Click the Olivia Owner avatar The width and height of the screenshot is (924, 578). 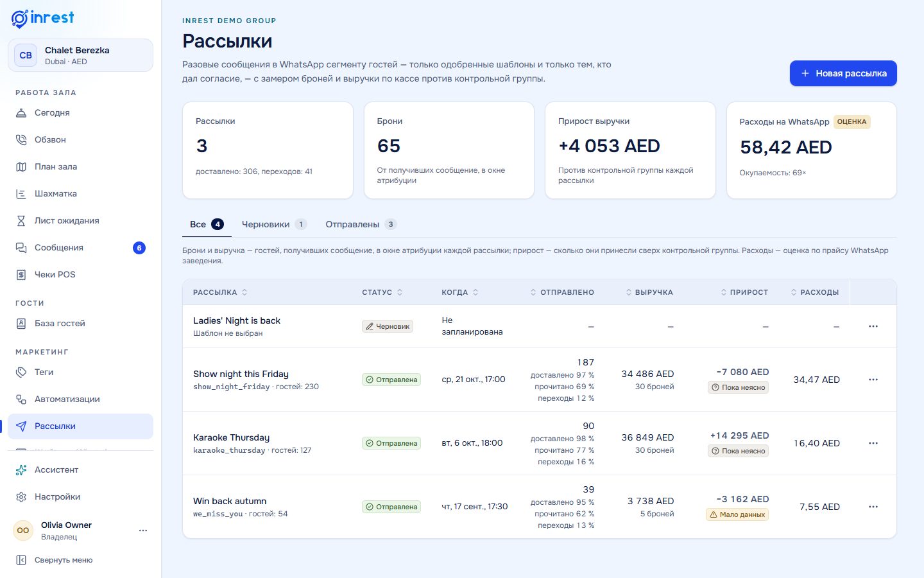pyautogui.click(x=23, y=530)
